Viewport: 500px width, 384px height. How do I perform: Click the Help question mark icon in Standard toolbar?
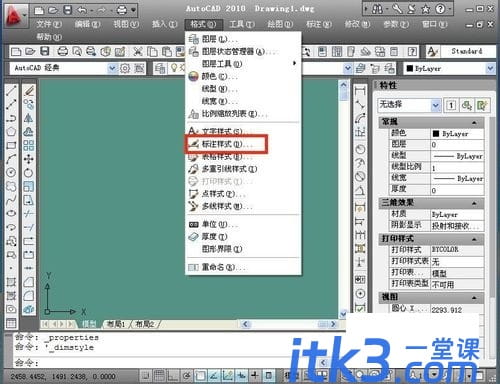(412, 52)
